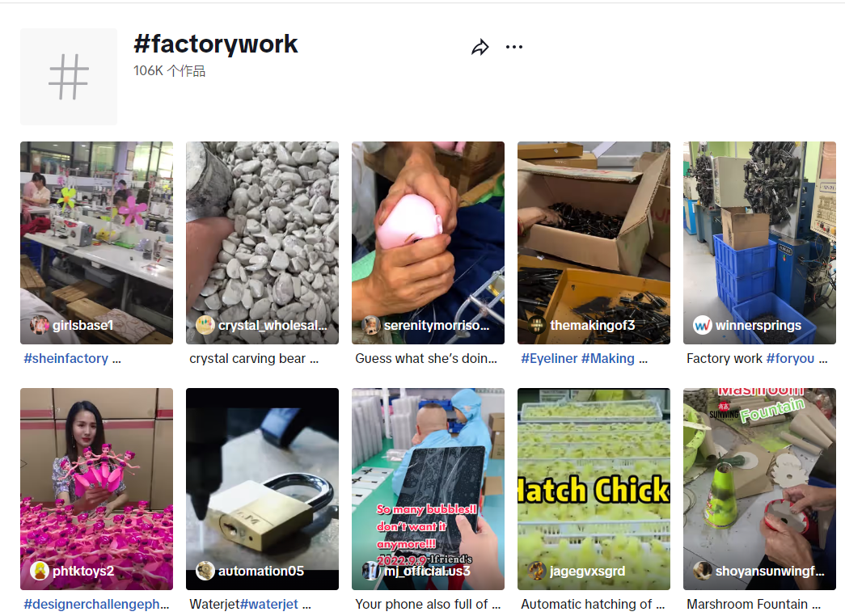Click phtktoys2 profile avatar
Image resolution: width=845 pixels, height=616 pixels.
(40, 571)
